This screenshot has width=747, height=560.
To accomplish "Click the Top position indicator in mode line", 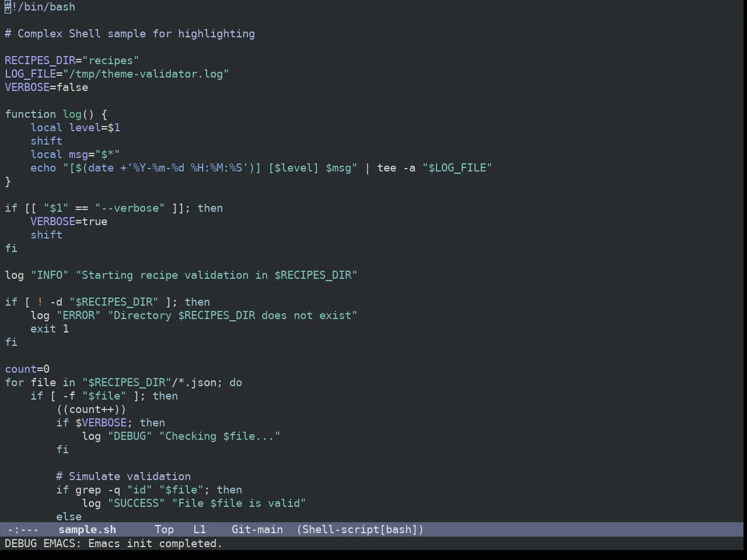I will [164, 530].
